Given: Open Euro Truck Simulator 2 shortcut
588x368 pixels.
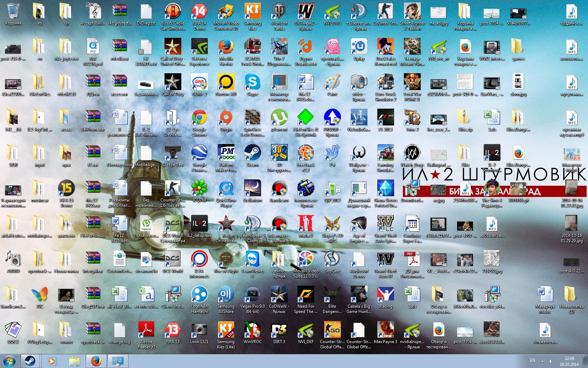Looking at the screenshot, I should [x=385, y=88].
